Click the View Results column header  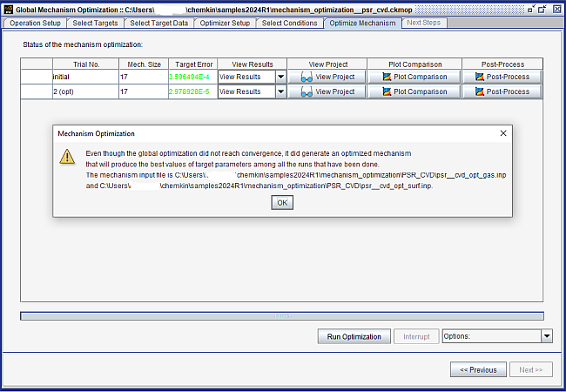click(252, 64)
